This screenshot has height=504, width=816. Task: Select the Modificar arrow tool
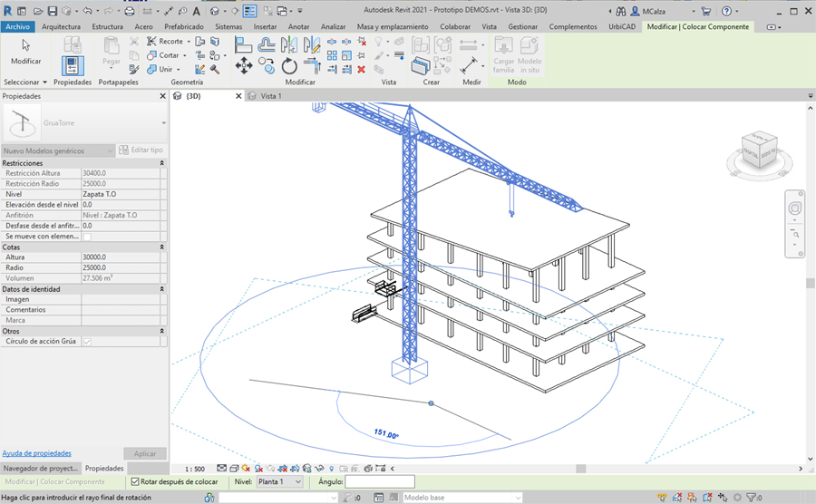[25, 46]
